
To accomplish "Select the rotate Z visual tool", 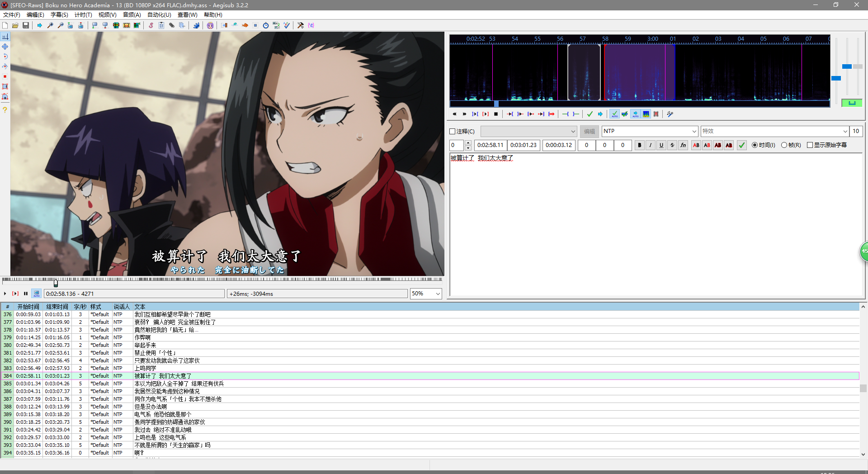I will click(5, 57).
